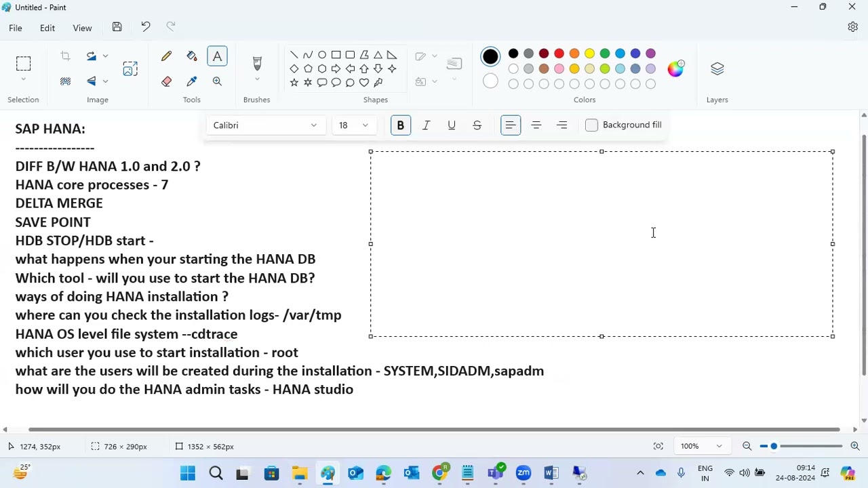Select the Pencil tool
Screen dimensions: 868x488
[166, 56]
